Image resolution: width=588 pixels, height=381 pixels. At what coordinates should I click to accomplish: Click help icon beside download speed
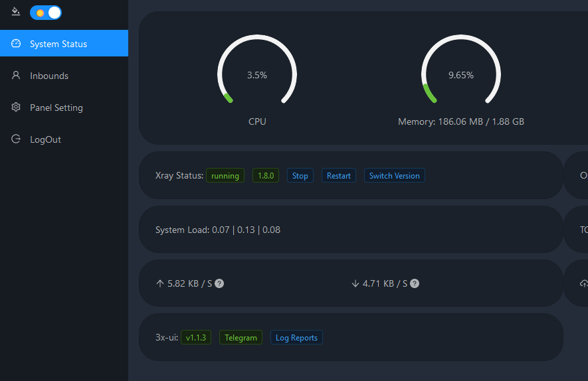click(415, 283)
